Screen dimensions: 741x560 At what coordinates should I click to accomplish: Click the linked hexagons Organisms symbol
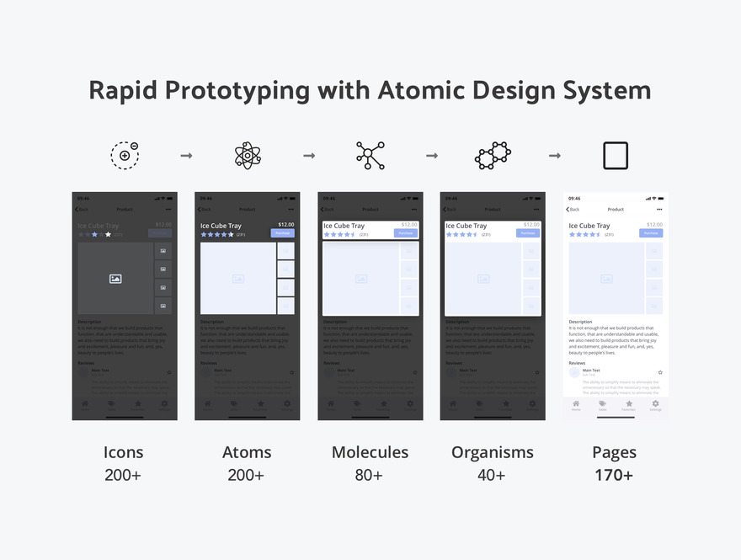[x=493, y=155]
